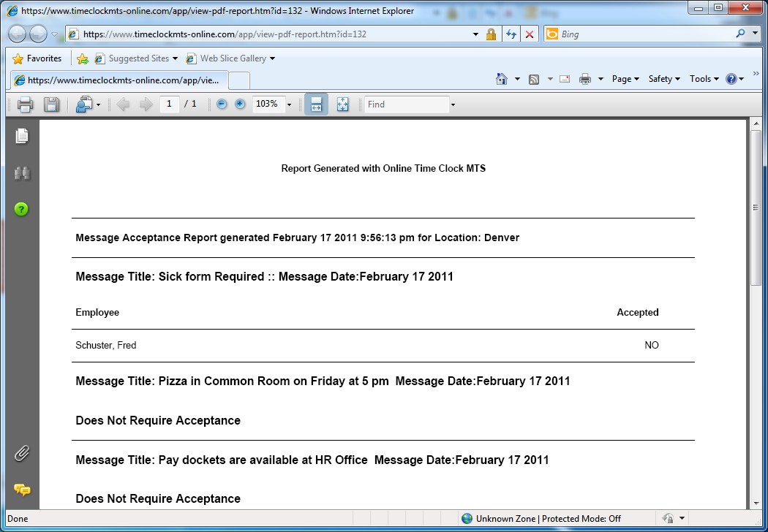Click the Home icon in command bar
This screenshot has height=532, width=768.
point(502,79)
